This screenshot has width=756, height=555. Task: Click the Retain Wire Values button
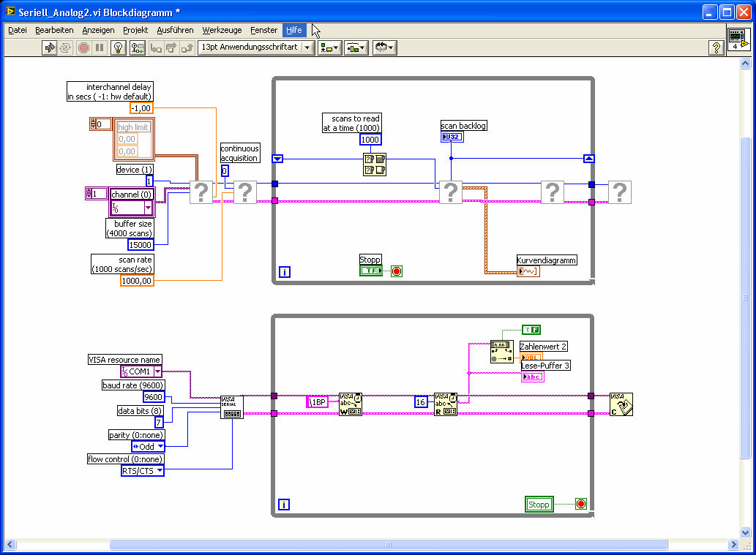137,48
